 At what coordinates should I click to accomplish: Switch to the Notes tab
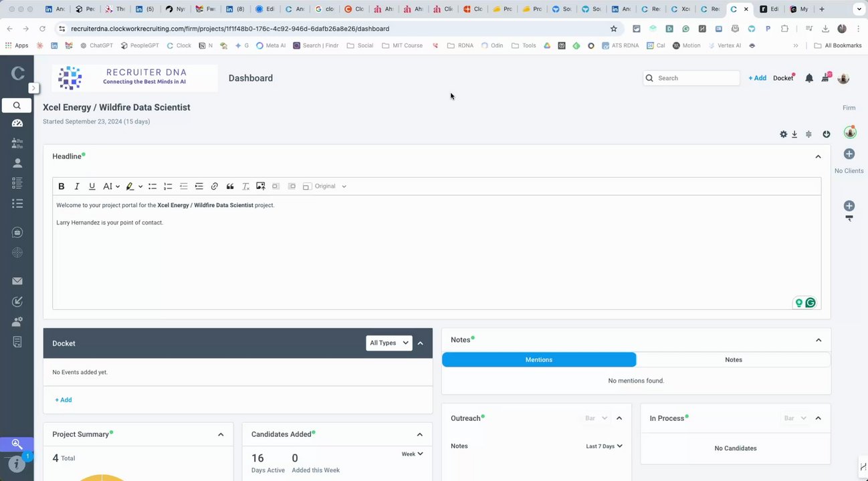point(734,359)
